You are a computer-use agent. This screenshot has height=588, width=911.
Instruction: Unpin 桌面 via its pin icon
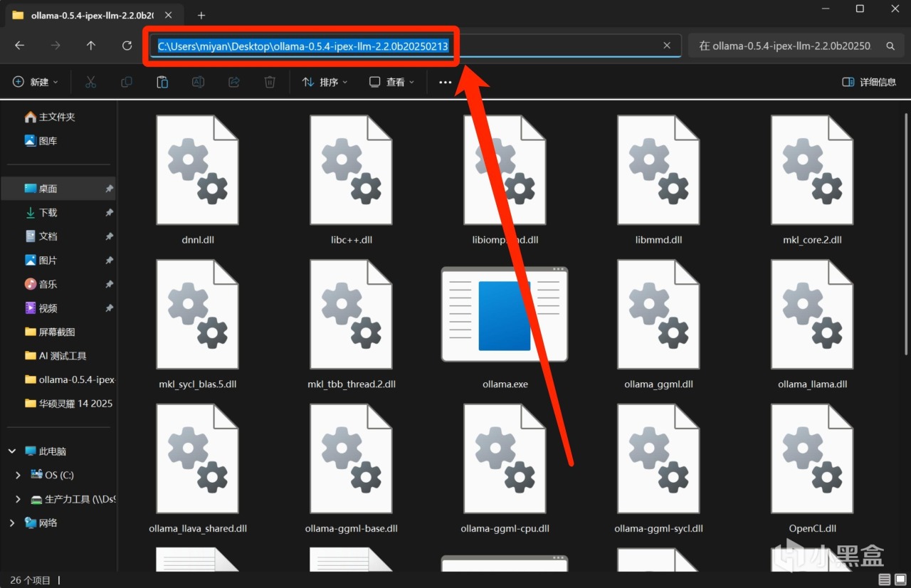(x=109, y=189)
